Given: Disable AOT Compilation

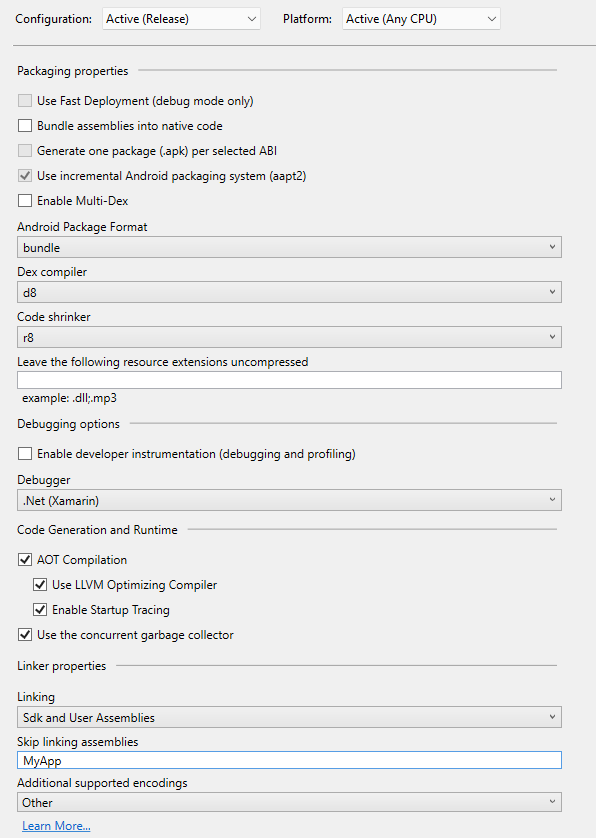Looking at the screenshot, I should pyautogui.click(x=25, y=560).
